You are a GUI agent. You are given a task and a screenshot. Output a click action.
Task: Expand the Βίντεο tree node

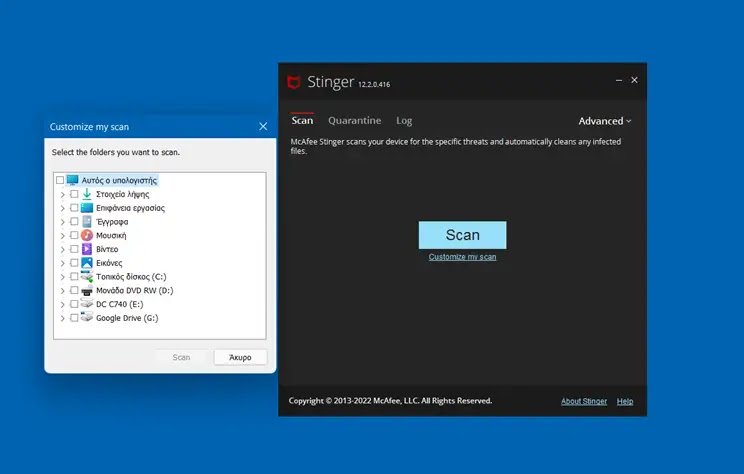tap(62, 250)
